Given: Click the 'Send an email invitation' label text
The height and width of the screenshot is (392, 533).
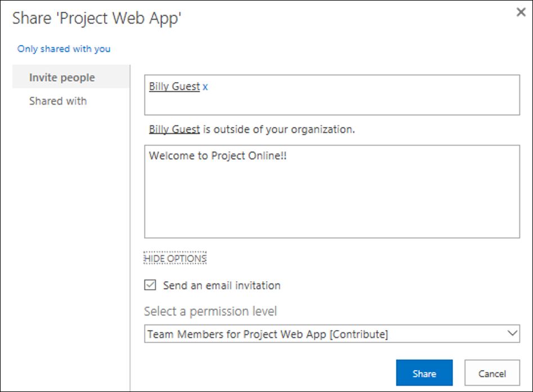Looking at the screenshot, I should pyautogui.click(x=222, y=285).
